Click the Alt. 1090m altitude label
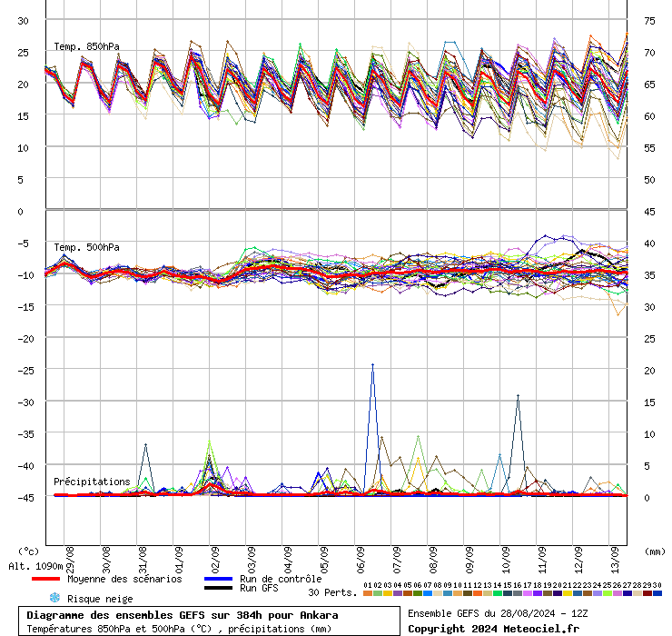Screen dimensions: 672x636 35,566
